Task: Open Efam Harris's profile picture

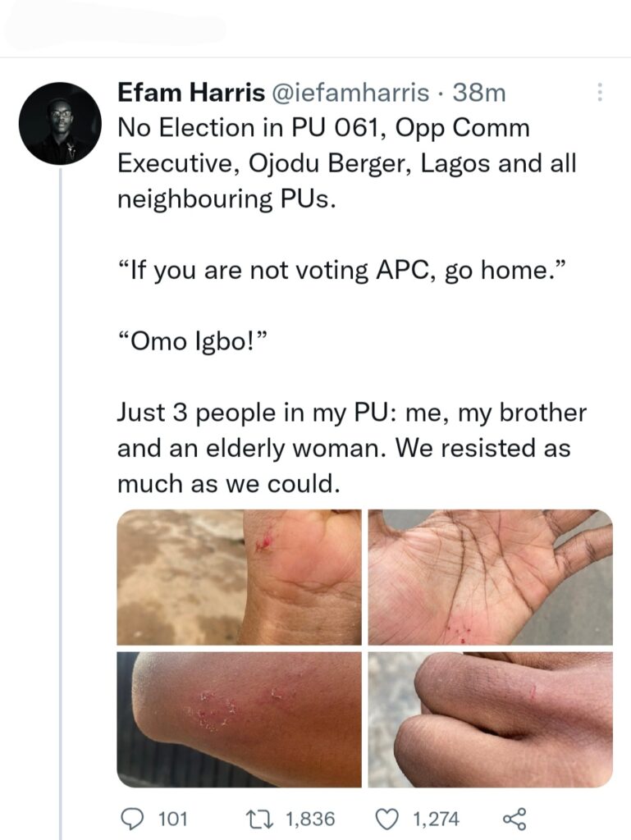Action: click(60, 123)
